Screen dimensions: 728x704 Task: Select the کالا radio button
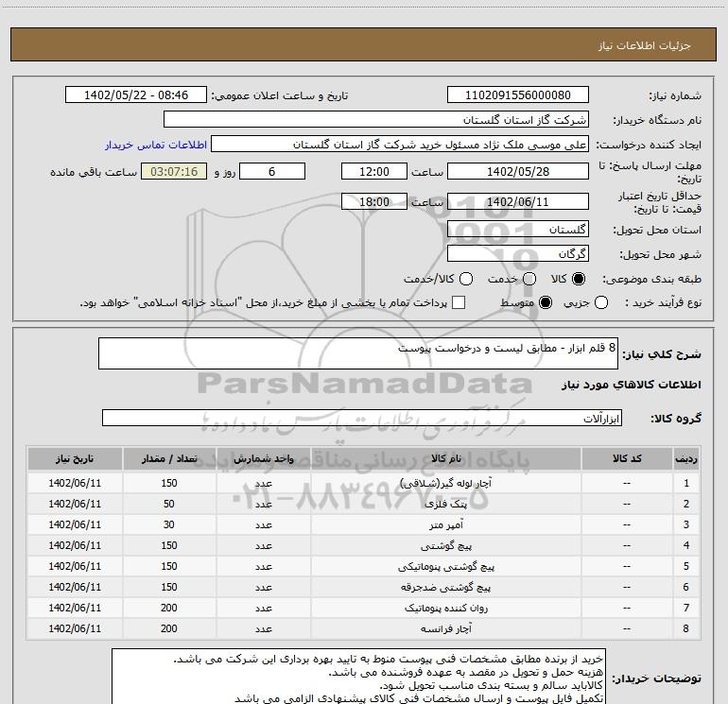click(579, 279)
